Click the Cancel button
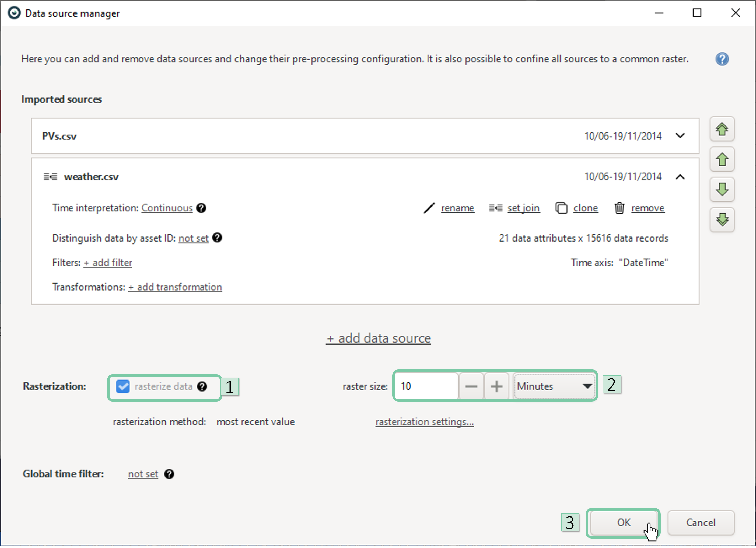The width and height of the screenshot is (756, 548). [701, 523]
